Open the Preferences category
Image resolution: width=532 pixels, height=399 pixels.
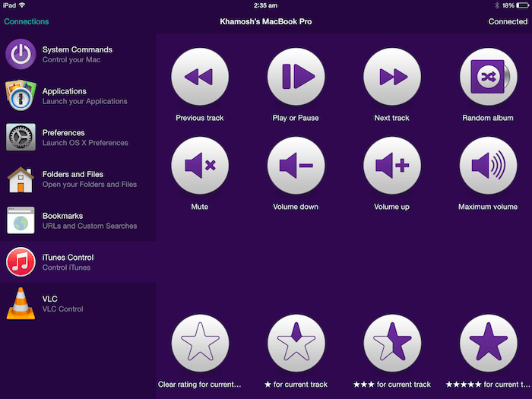(78, 138)
